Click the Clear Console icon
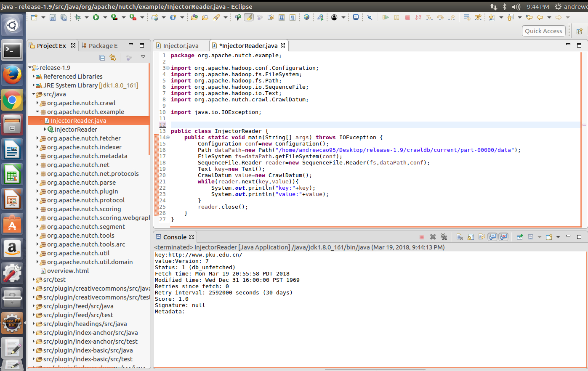 460,237
